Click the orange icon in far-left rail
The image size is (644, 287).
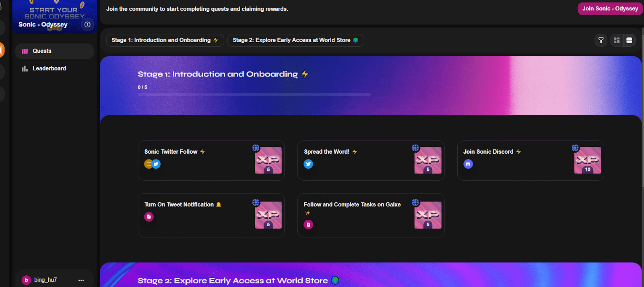coord(2,50)
